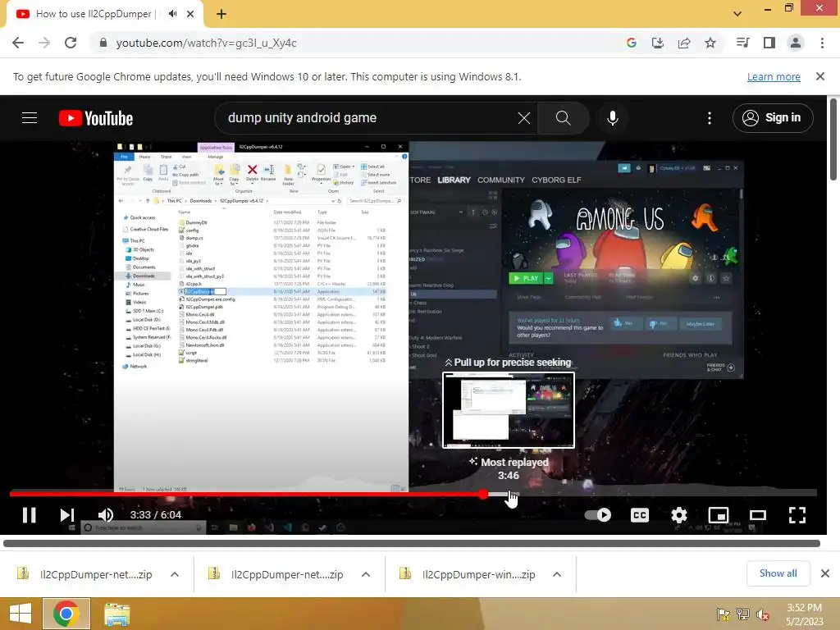Bookmark this tab with the star
Screen dimensions: 840x630
coord(710,43)
